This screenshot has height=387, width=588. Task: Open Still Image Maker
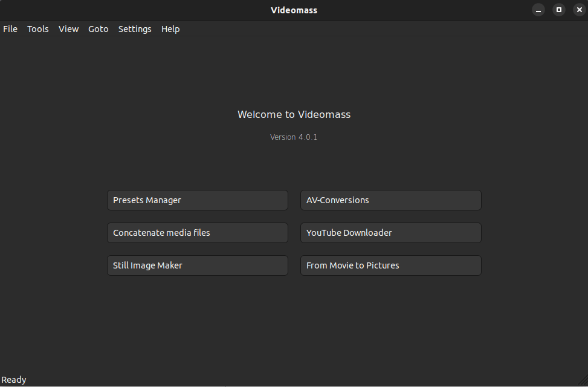(x=198, y=265)
